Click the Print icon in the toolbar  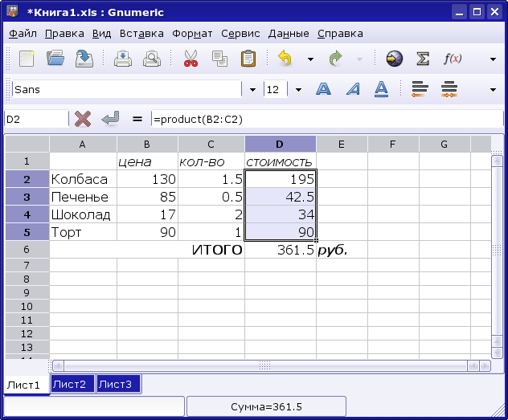pos(122,59)
